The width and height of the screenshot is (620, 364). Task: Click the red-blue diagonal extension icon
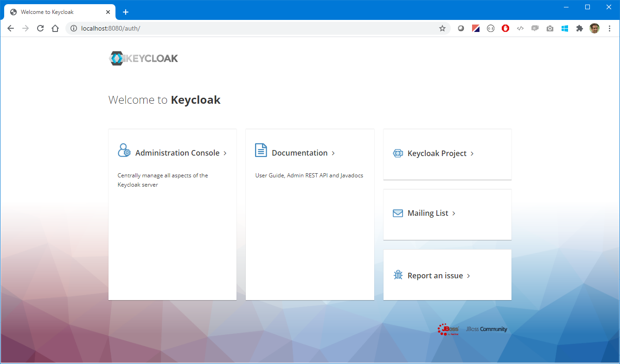click(476, 28)
